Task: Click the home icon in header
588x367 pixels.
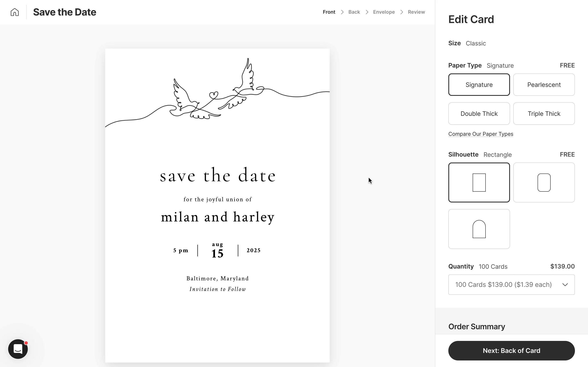Action: pos(14,12)
